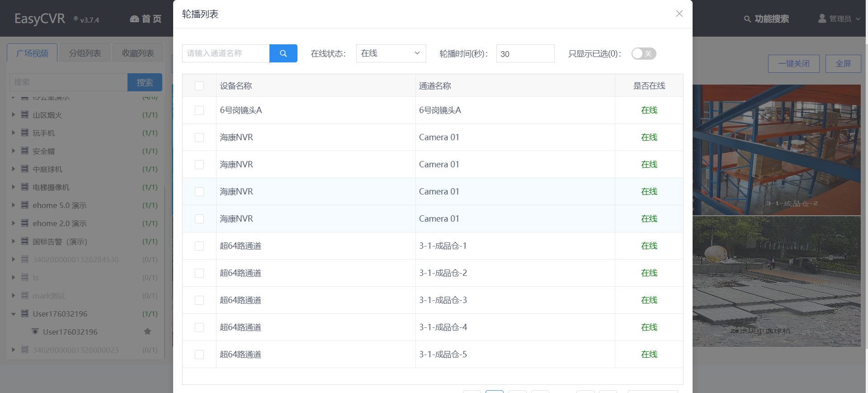The image size is (868, 393).
Task: Enable the 只显示已选 toggle switch
Action: 643,54
